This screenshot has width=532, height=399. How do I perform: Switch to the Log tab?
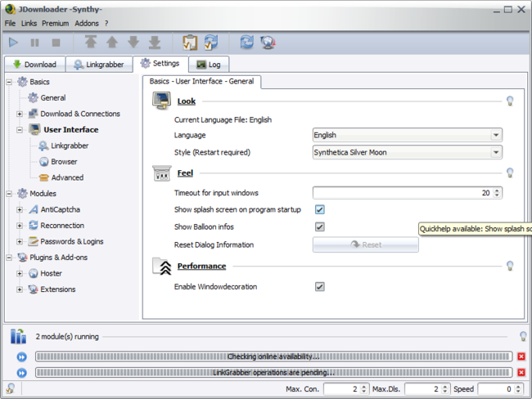pyautogui.click(x=209, y=64)
